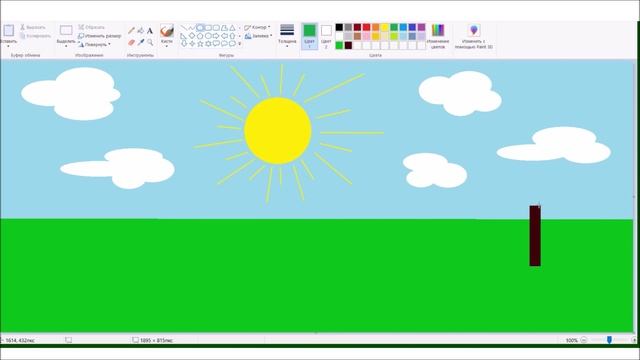Select the Text tool
The image size is (640, 360).
tap(150, 31)
